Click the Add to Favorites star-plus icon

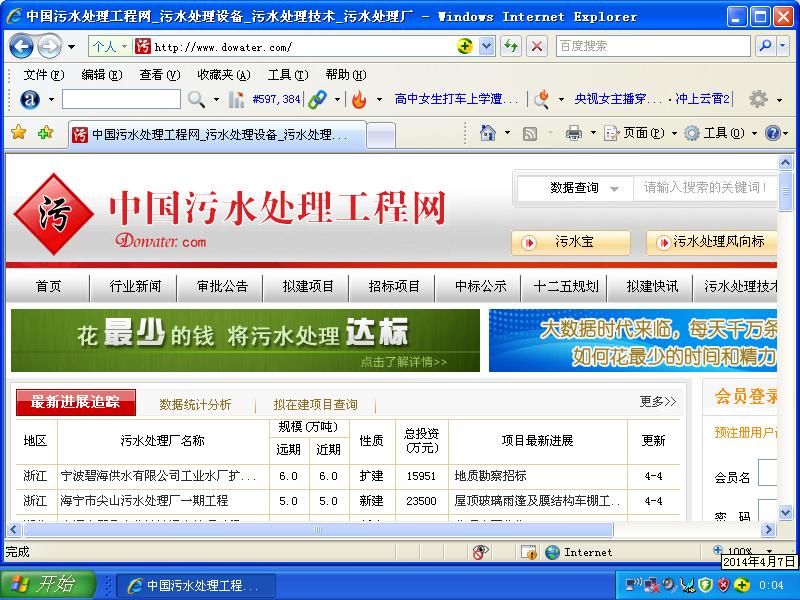[x=45, y=133]
